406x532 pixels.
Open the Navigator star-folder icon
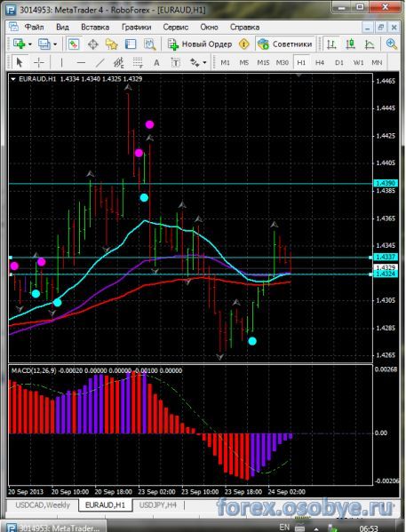(112, 44)
